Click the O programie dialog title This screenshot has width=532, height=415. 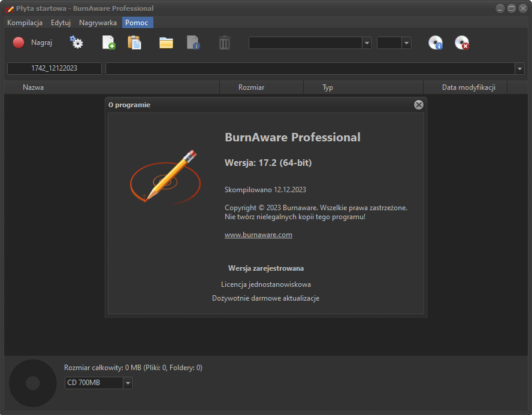coord(129,105)
